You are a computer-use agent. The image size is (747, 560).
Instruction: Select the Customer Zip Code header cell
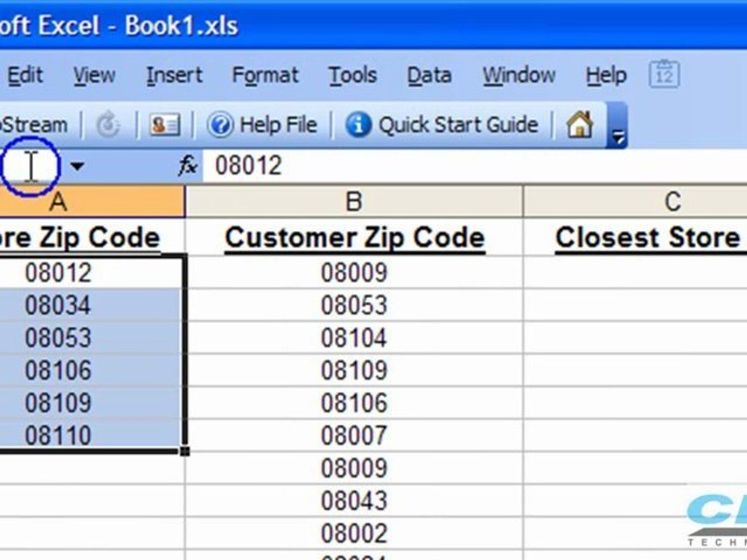click(354, 237)
